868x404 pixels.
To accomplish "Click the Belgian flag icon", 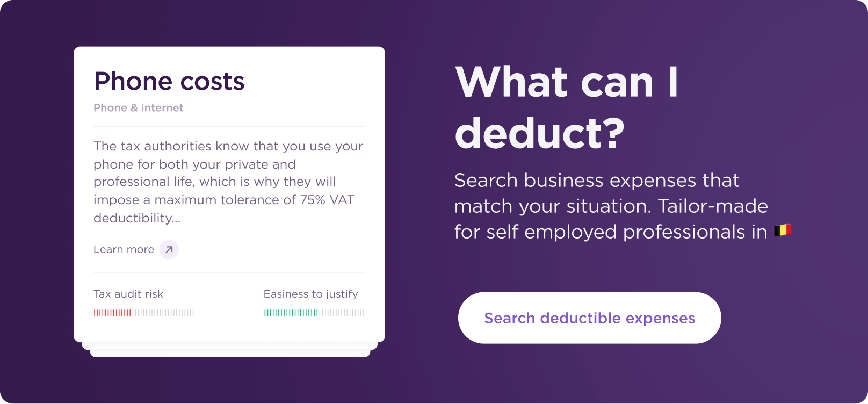I will coord(783,231).
